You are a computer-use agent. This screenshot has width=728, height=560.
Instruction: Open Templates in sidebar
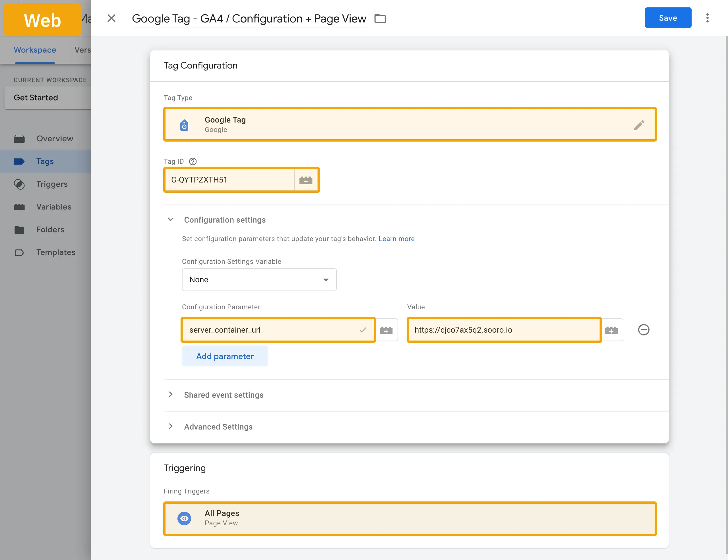(45, 252)
